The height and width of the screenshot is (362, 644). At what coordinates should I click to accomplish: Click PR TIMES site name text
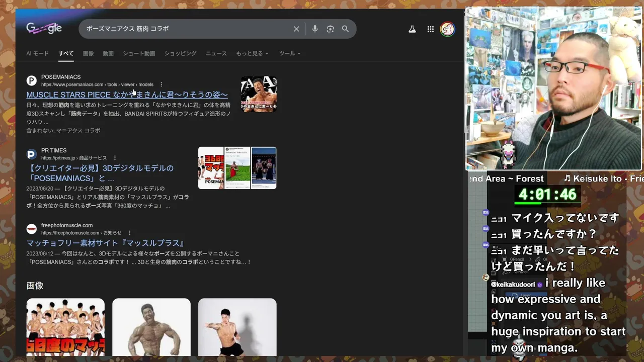[x=54, y=150]
